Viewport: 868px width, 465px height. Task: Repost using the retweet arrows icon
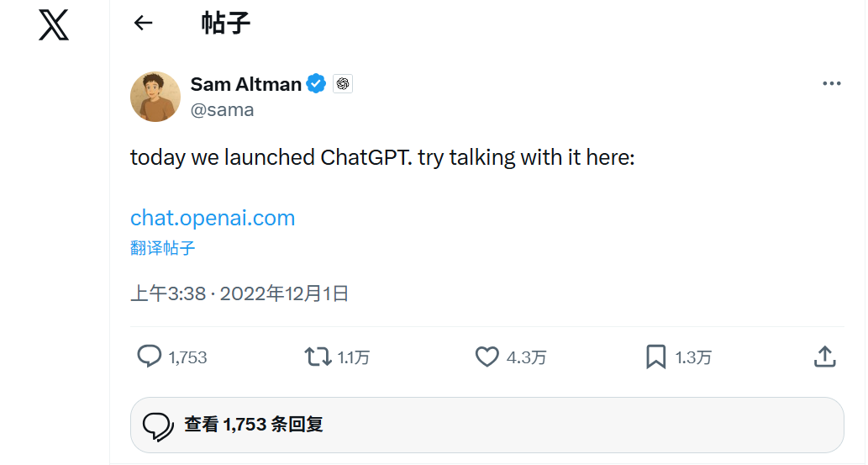(x=318, y=357)
